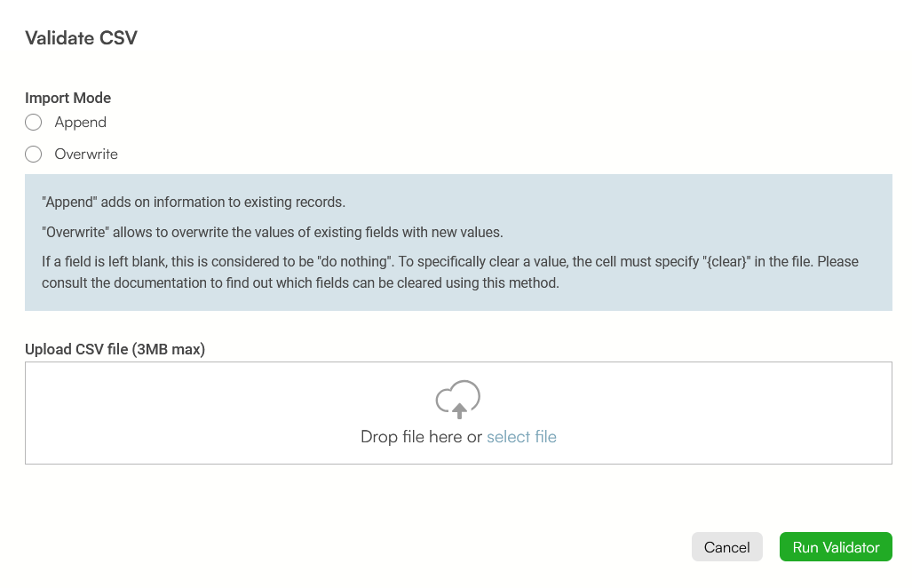Click the "Validate CSV" dialog title
The height and width of the screenshot is (588, 912).
tap(82, 38)
